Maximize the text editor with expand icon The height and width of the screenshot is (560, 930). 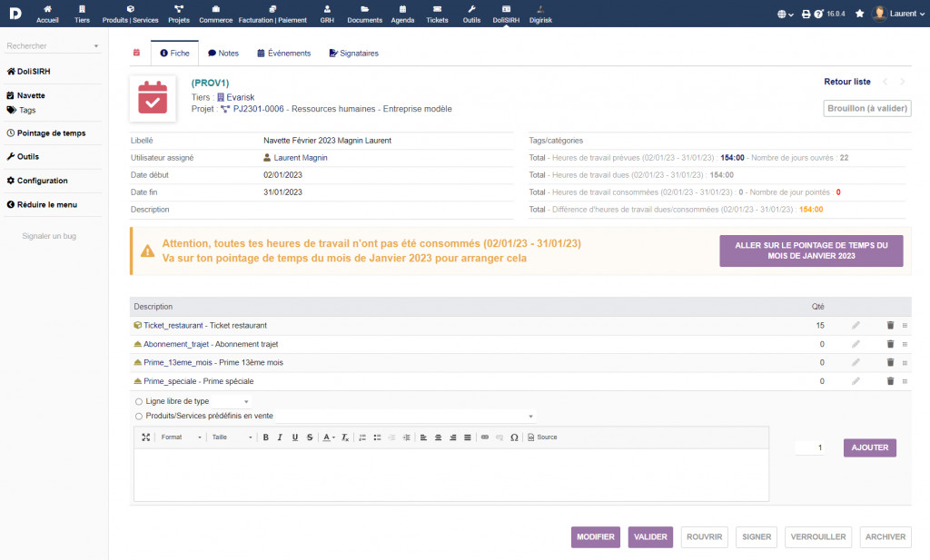coord(146,437)
